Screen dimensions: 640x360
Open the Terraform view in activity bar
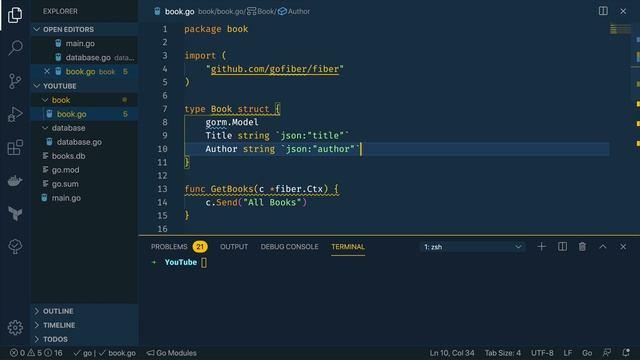15,213
